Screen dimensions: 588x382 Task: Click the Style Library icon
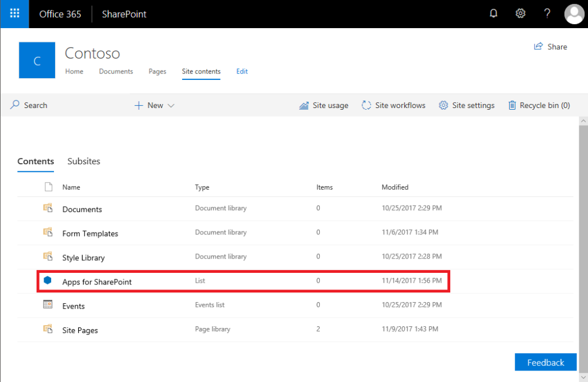pos(48,256)
